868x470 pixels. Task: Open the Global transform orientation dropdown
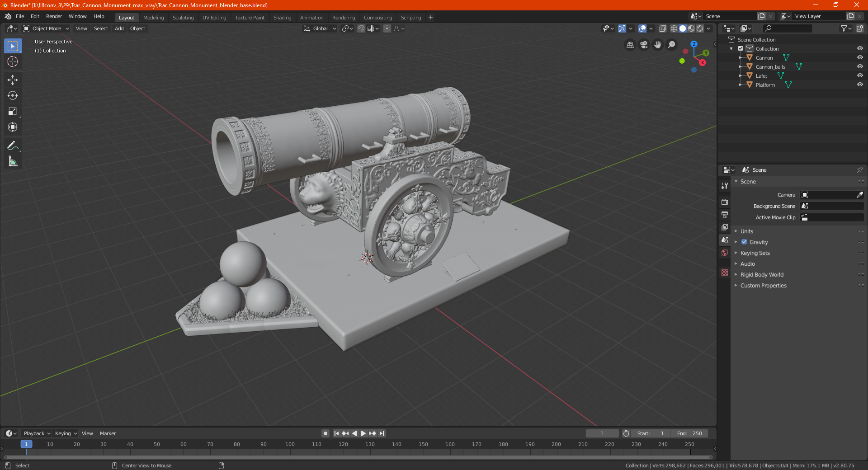tap(320, 28)
